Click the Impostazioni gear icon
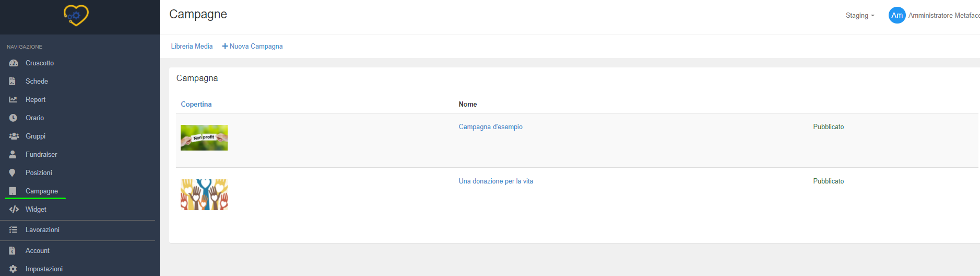 coord(13,269)
